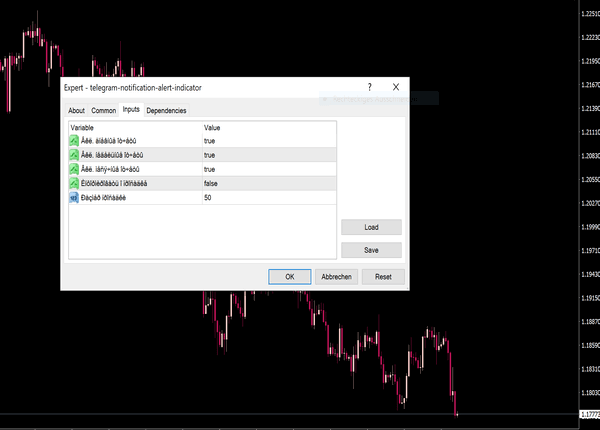Select the variable name in the 50 row
This screenshot has width=600, height=430.
tap(103, 197)
